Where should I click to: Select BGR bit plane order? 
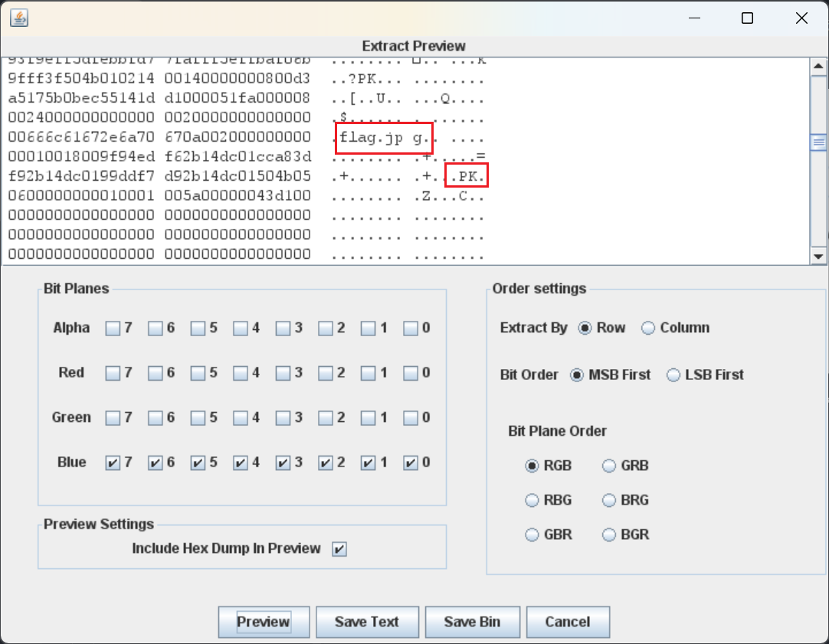coord(609,534)
